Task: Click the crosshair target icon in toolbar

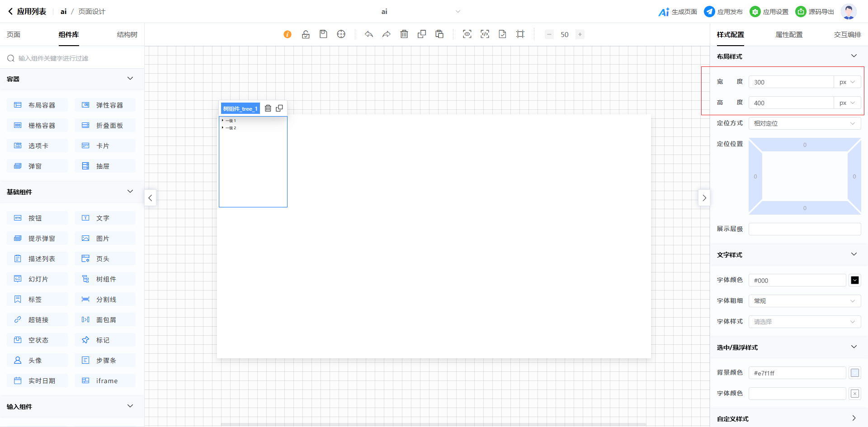Action: point(341,34)
